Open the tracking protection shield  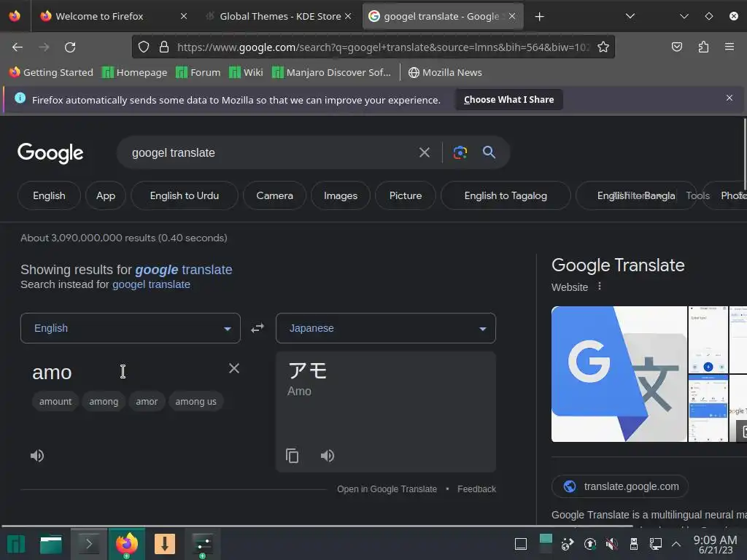click(x=144, y=47)
